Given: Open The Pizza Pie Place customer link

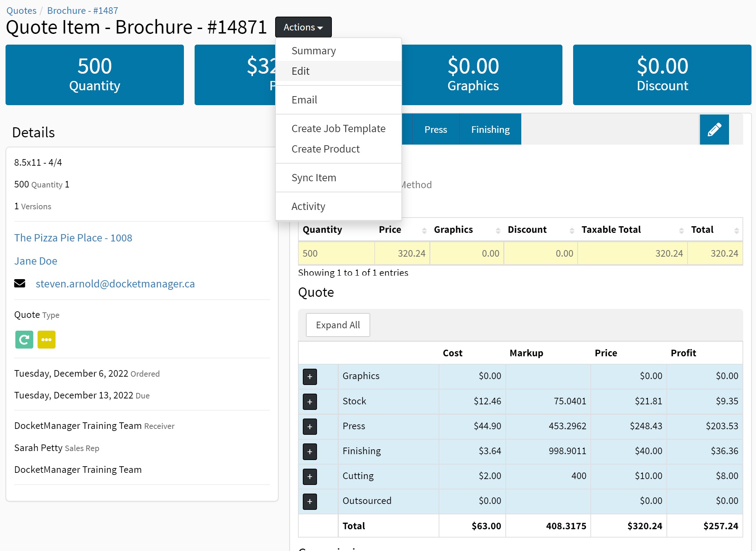Looking at the screenshot, I should (73, 238).
